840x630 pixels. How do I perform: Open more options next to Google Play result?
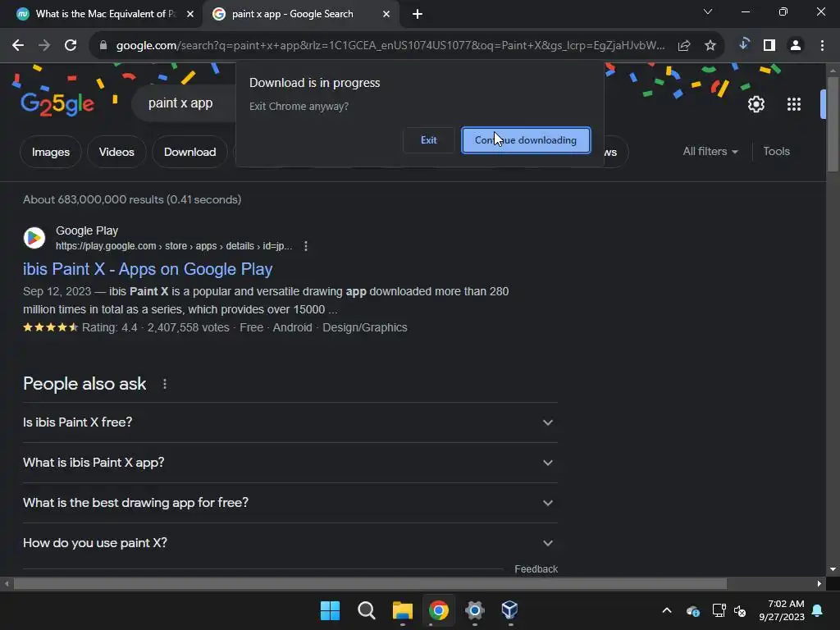305,246
